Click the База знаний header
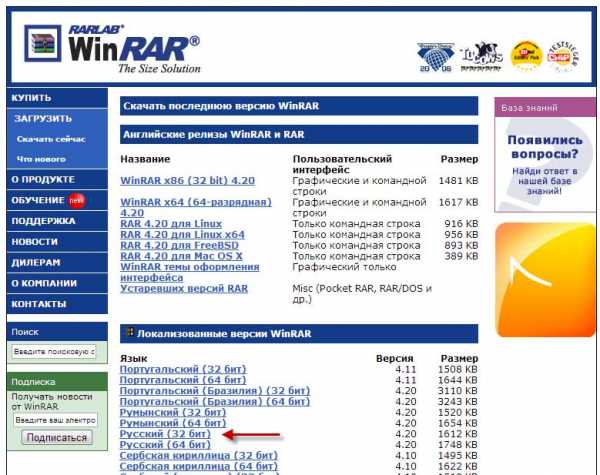Screen dimensions: 600x475 (545, 108)
